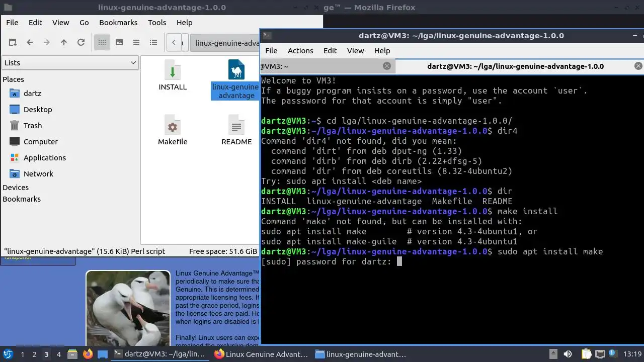The width and height of the screenshot is (644, 362).
Task: Close the first terminal tab
Action: [x=387, y=66]
